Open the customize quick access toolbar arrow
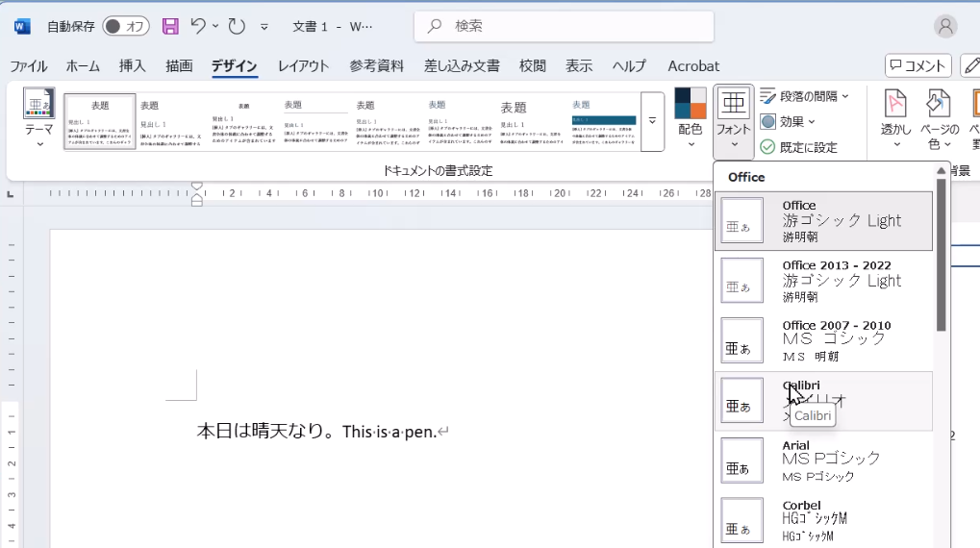The image size is (980, 548). click(264, 26)
